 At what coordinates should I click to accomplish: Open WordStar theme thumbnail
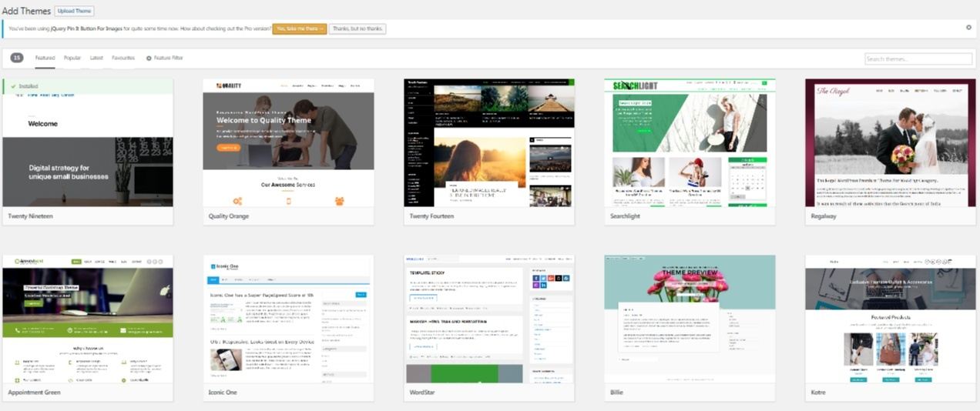point(489,319)
